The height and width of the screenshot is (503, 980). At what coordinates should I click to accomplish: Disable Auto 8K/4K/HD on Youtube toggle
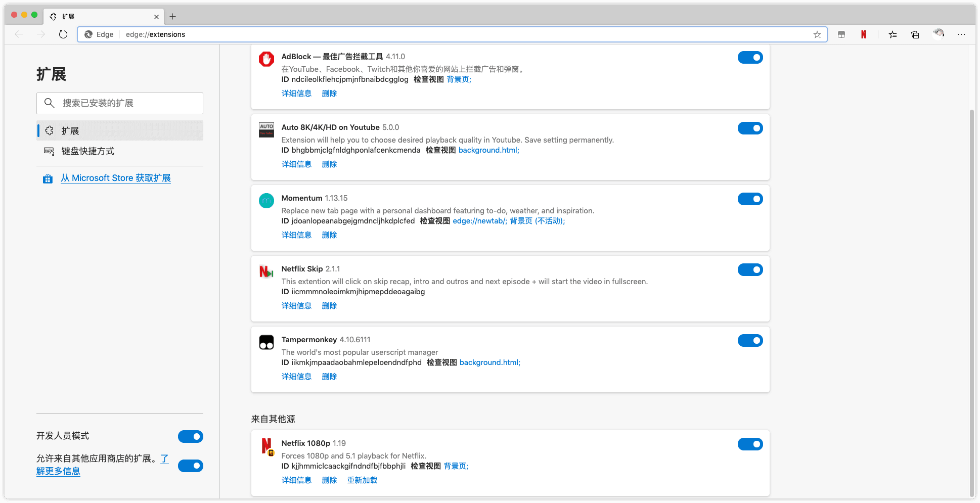pos(750,128)
